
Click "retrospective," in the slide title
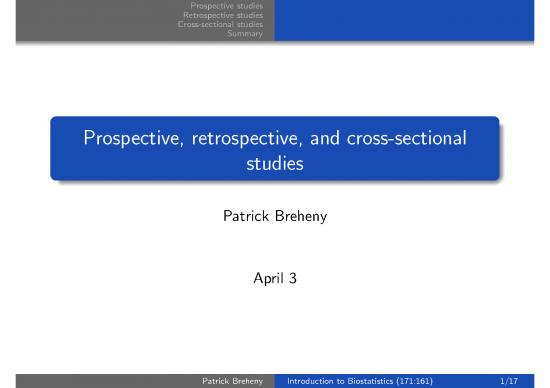(247, 138)
